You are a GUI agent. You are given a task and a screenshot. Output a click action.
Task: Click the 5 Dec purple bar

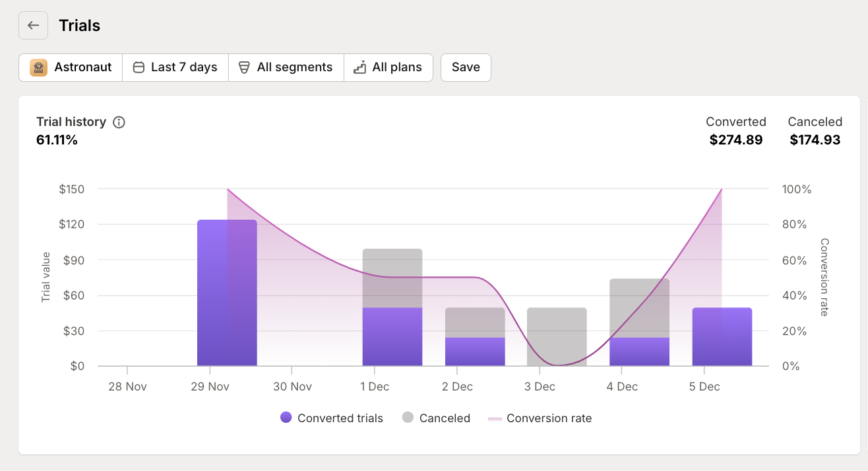722,336
